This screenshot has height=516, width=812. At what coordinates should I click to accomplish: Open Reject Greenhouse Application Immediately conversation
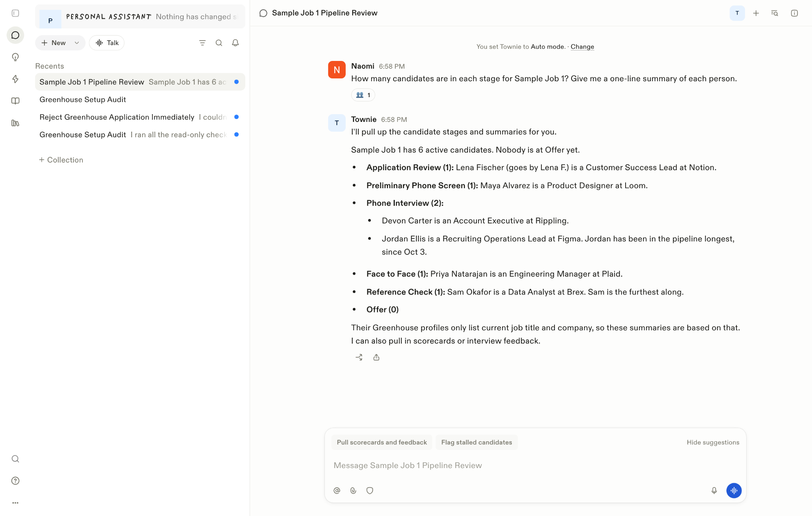[140, 117]
